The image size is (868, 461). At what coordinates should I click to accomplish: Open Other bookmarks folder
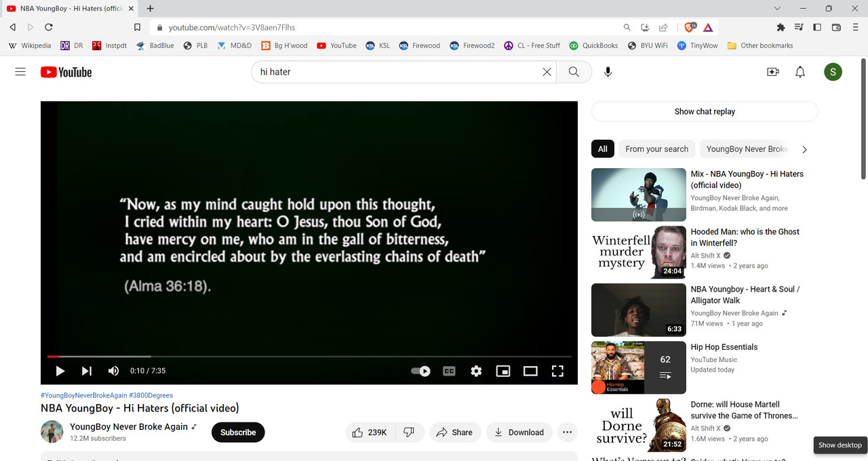(x=759, y=45)
